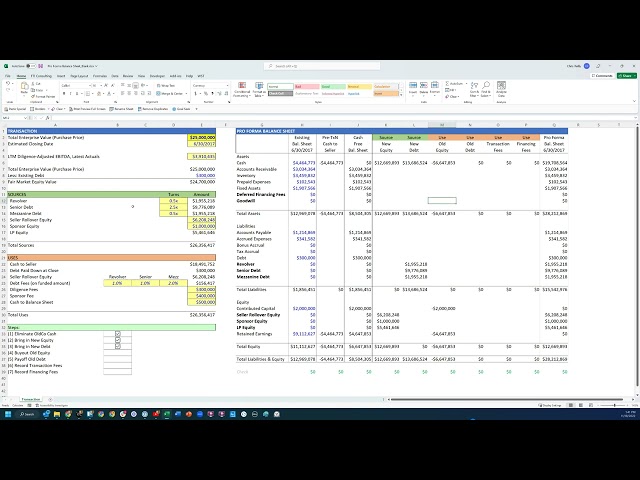Screen dimensions: 640x480
Task: Check the Record Financing Fees checkbox cell
Action: pyautogui.click(x=118, y=372)
